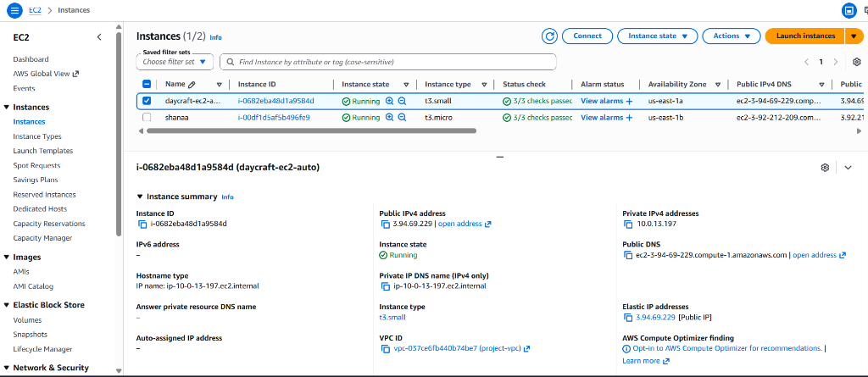
Task: Click Launch instances button
Action: [805, 36]
